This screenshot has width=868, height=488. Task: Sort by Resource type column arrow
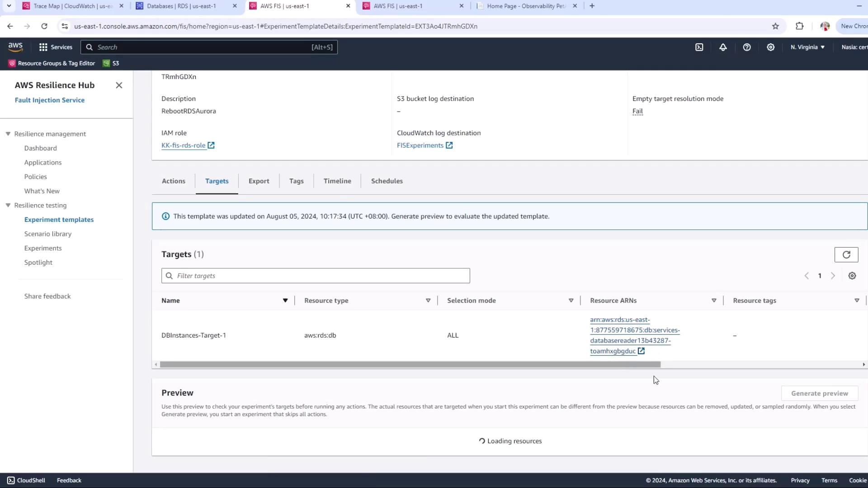tap(428, 300)
